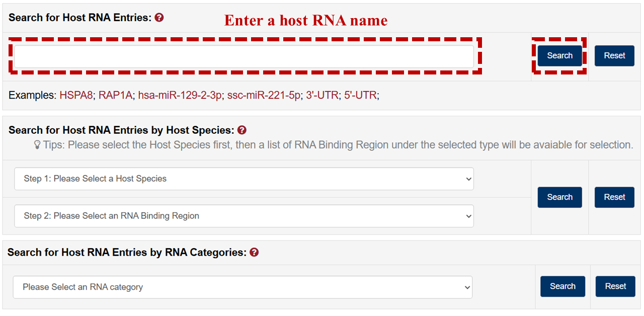Open the RNA category dropdown
The image size is (644, 316).
(x=243, y=287)
